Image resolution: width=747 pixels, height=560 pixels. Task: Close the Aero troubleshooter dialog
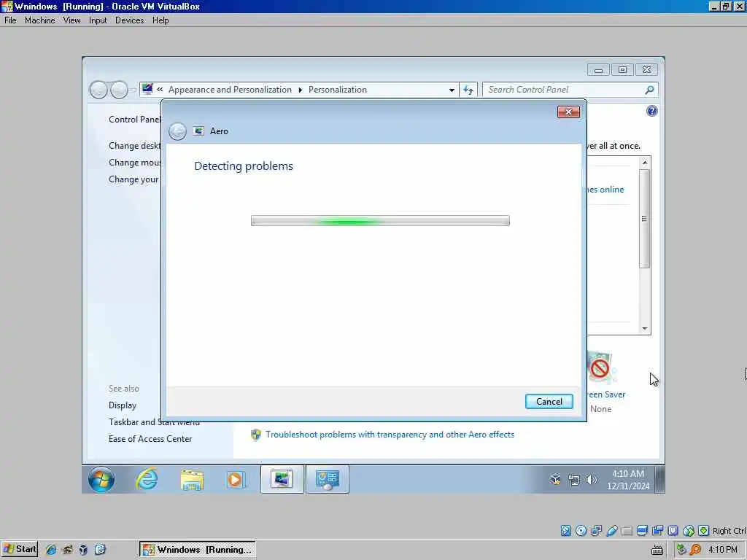pyautogui.click(x=568, y=112)
